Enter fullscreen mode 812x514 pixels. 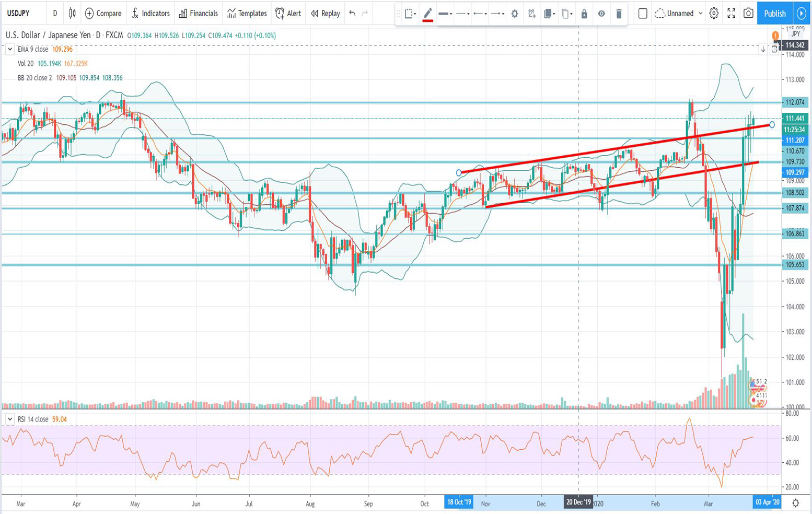click(731, 14)
